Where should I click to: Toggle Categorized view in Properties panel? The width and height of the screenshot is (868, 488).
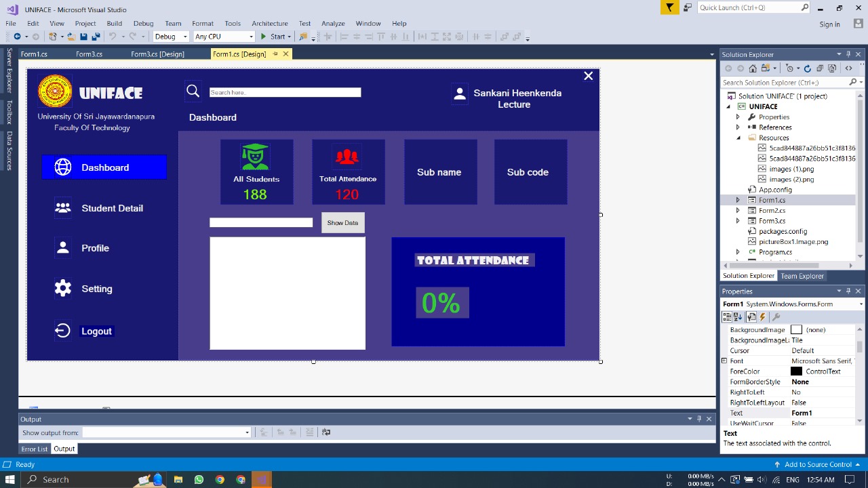click(x=728, y=317)
